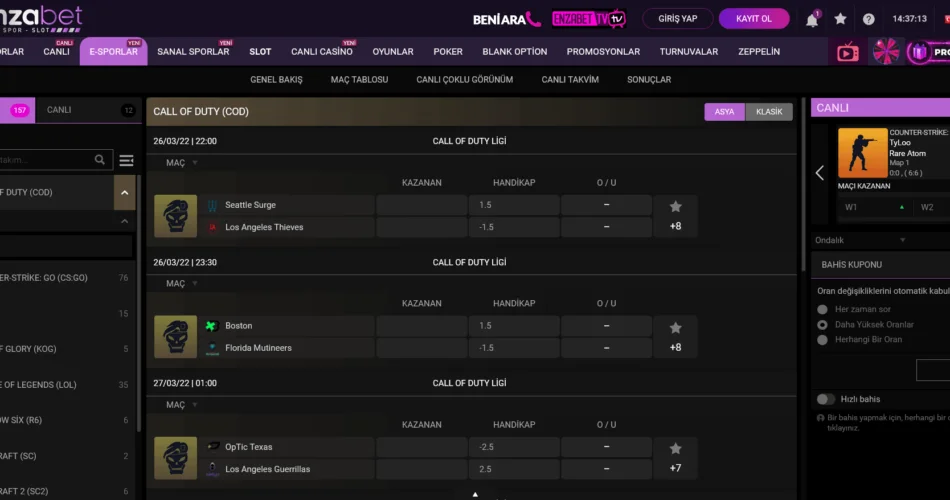Viewport: 950px width, 500px height.
Task: Open the CANLI CASİNO navigation tab
Action: [x=322, y=52]
